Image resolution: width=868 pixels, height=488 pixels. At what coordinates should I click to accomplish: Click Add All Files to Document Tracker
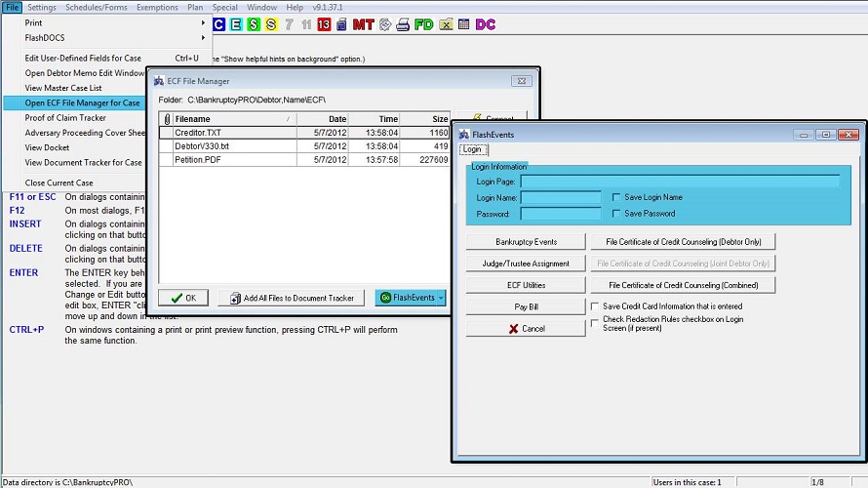pos(292,298)
